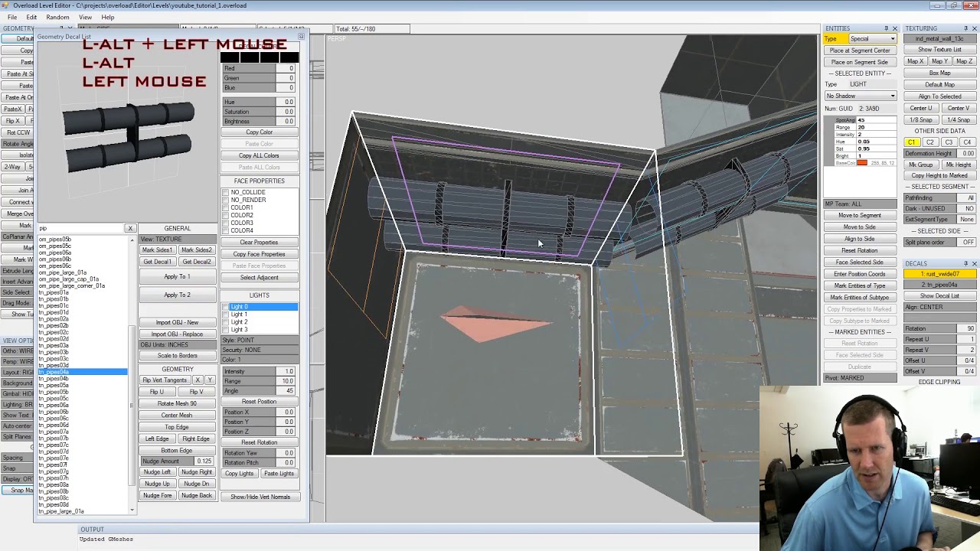
Task: Click the decal list scroll-down arrow
Action: pyautogui.click(x=132, y=510)
